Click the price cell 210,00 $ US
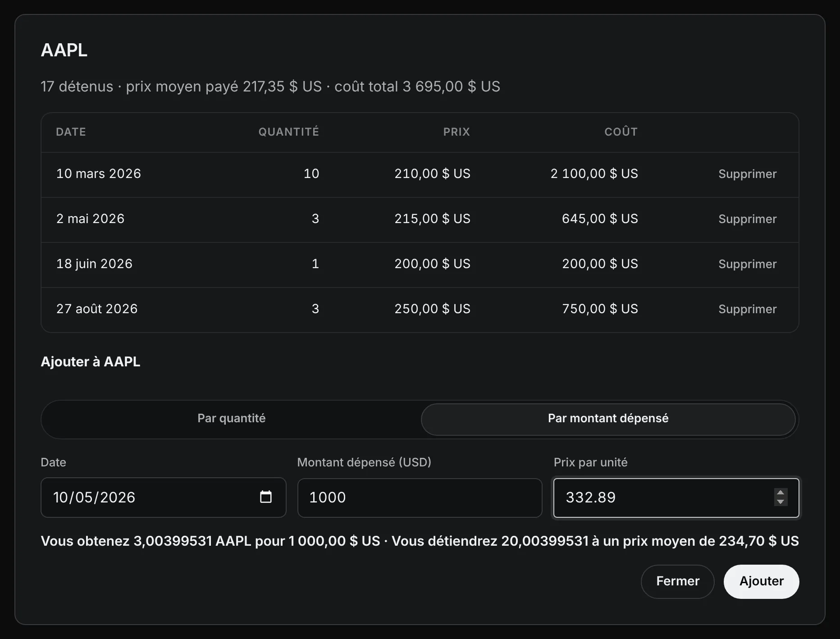840x639 pixels. [432, 173]
